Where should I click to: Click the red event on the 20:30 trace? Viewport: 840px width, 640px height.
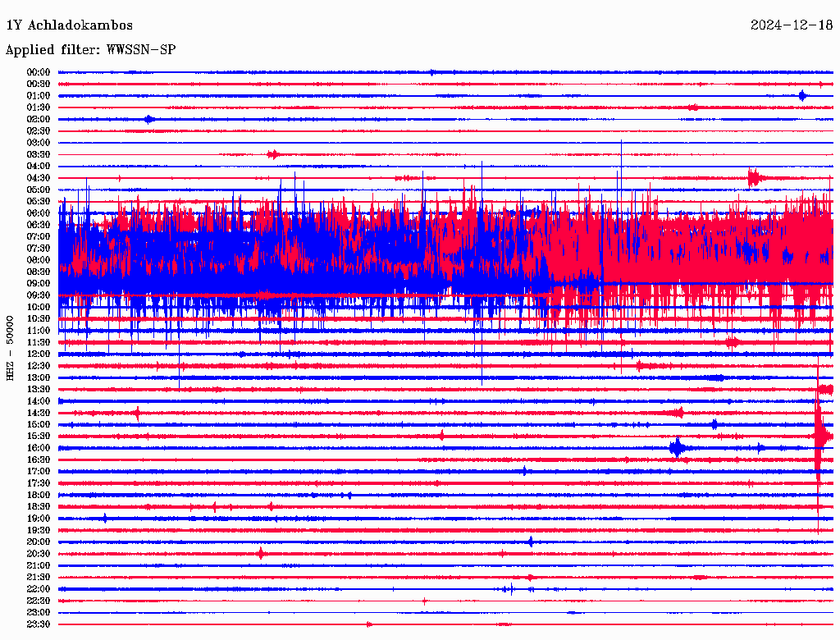point(261,554)
